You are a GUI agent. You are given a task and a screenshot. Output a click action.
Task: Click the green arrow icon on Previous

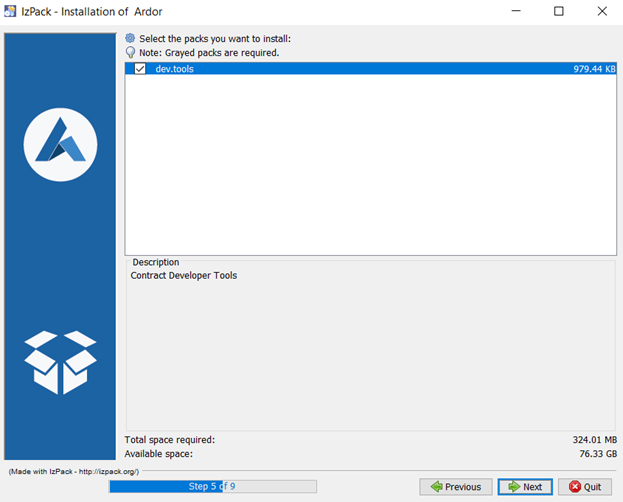click(x=435, y=487)
